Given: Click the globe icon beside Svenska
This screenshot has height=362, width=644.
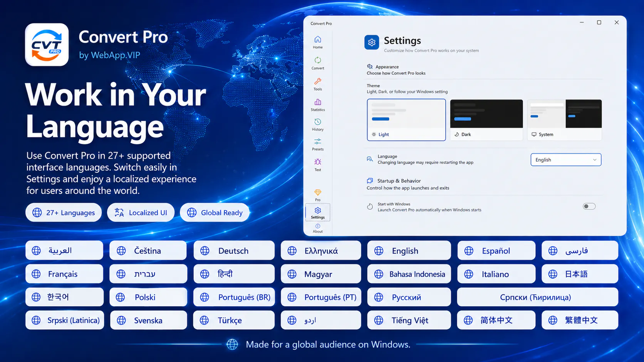Looking at the screenshot, I should pos(121,320).
